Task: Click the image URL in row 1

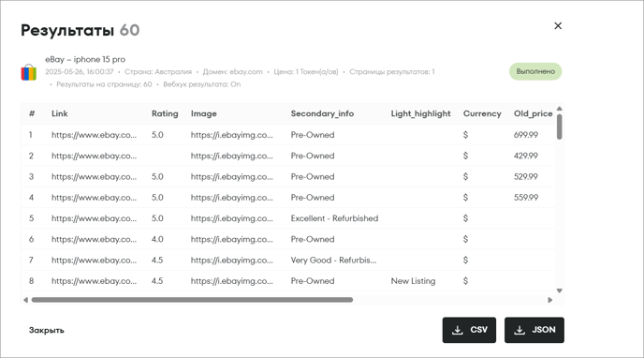Action: pos(231,135)
